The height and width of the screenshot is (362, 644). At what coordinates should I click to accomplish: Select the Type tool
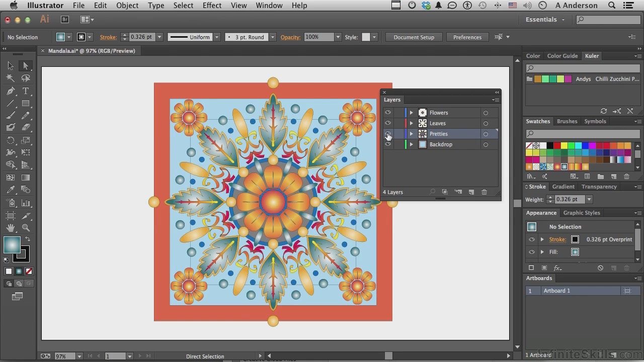click(x=26, y=91)
